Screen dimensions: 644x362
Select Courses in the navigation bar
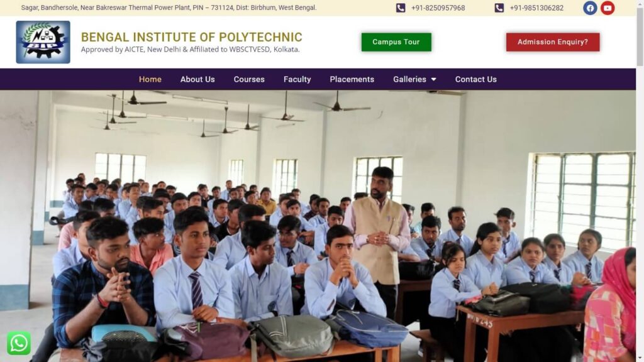(249, 79)
